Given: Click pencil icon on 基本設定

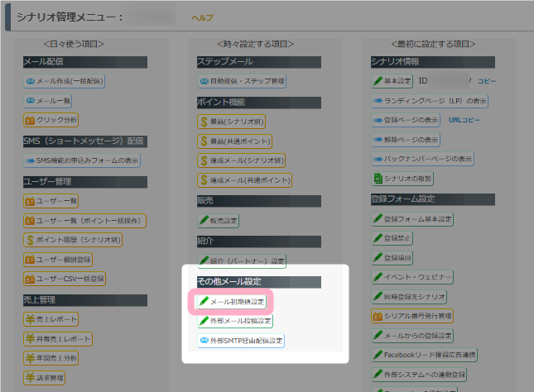Looking at the screenshot, I should click(378, 81).
